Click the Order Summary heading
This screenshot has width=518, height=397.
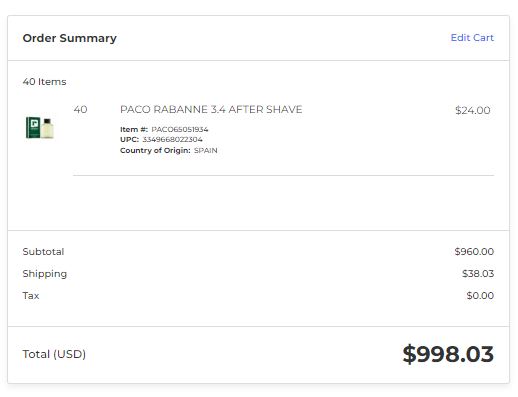click(70, 38)
